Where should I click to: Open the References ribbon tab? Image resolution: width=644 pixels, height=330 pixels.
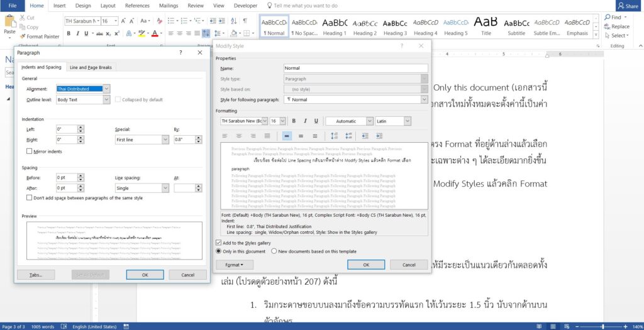(137, 6)
